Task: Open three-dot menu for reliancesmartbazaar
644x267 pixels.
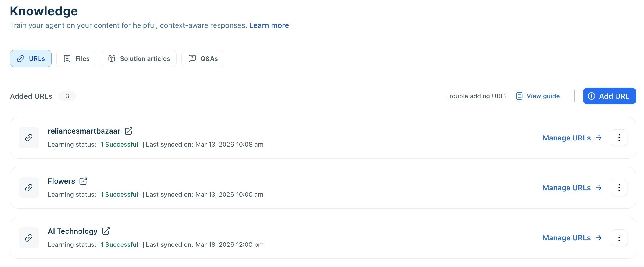Action: click(x=619, y=138)
